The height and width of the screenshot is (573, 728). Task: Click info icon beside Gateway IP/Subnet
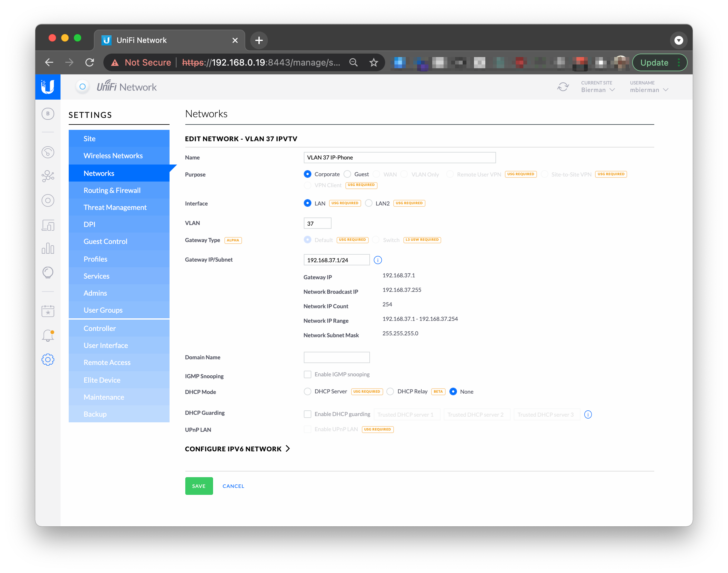coord(378,260)
